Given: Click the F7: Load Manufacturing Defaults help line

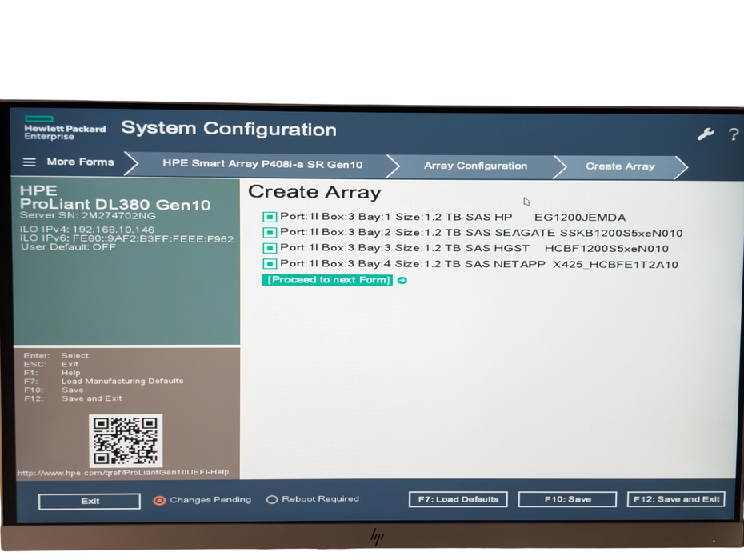Looking at the screenshot, I should point(103,381).
